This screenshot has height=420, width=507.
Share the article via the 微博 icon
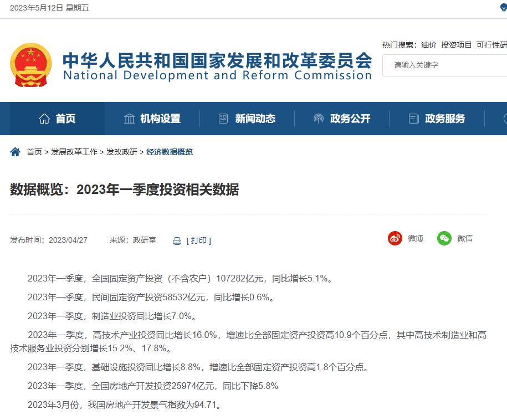(x=395, y=238)
